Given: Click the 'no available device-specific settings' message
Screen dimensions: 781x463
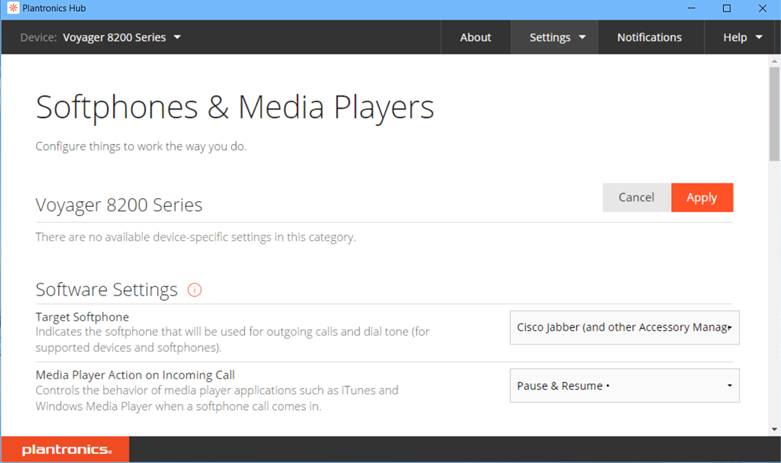Looking at the screenshot, I should click(195, 237).
